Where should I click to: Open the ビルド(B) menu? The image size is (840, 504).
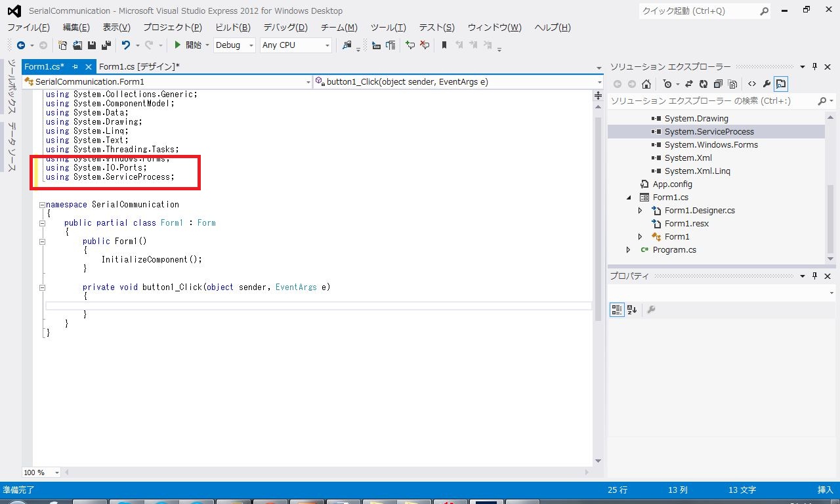tap(233, 28)
